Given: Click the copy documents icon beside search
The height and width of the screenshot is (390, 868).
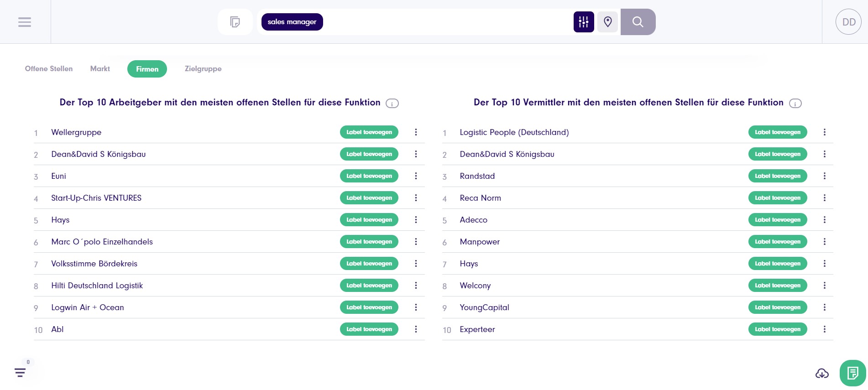Looking at the screenshot, I should tap(235, 22).
